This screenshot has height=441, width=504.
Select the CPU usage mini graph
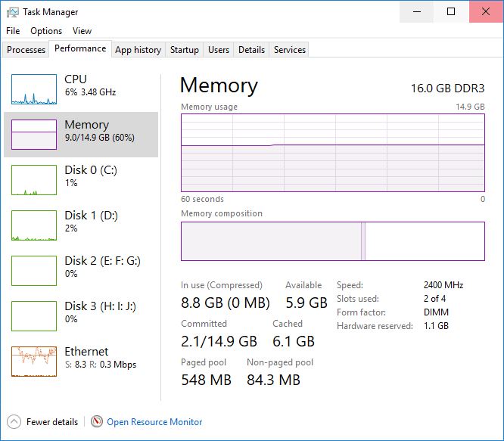tap(34, 89)
